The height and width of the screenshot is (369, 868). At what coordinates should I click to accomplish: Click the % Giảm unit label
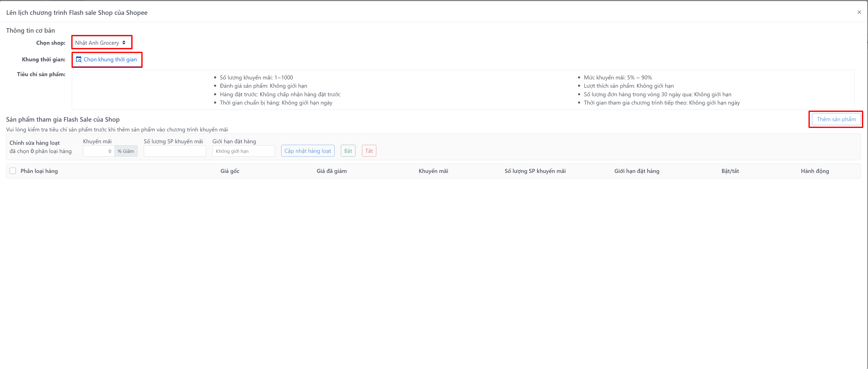pos(126,151)
